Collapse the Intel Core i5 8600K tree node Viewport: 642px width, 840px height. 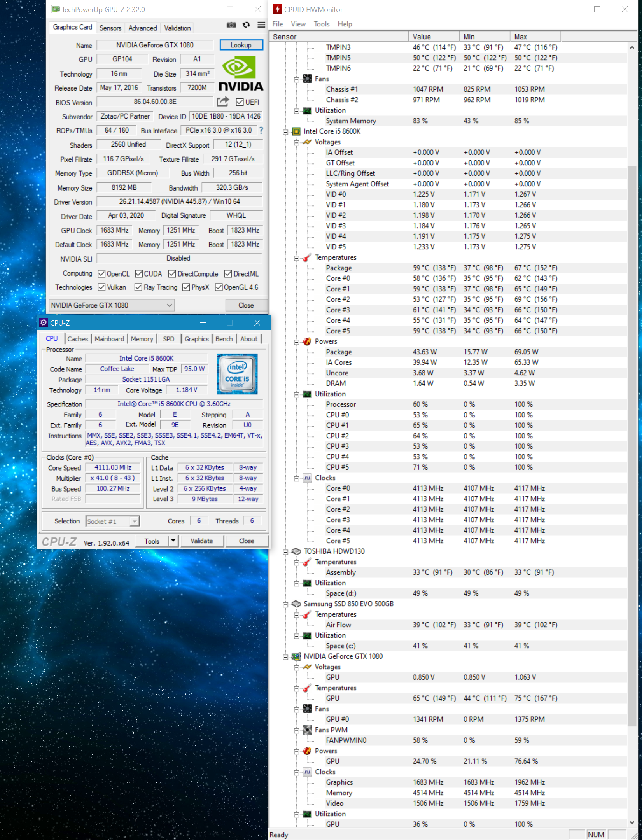coord(285,132)
